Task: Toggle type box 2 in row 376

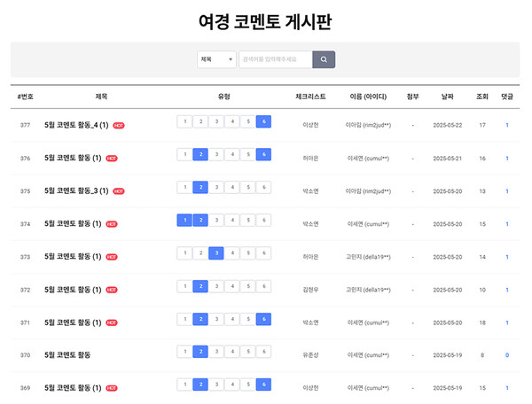Action: point(200,154)
